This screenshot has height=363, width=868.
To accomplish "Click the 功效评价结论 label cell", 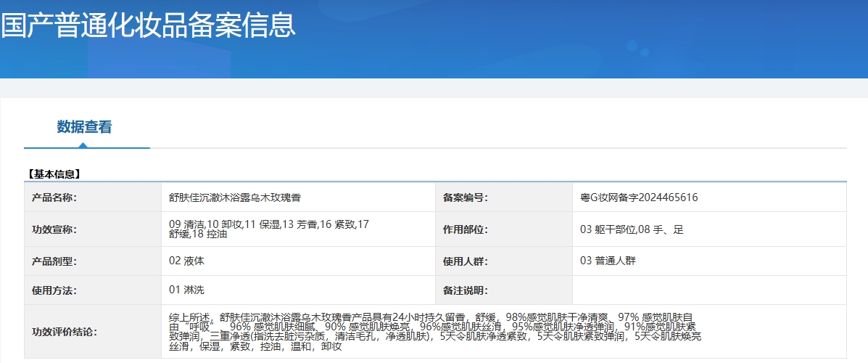I will point(65,332).
